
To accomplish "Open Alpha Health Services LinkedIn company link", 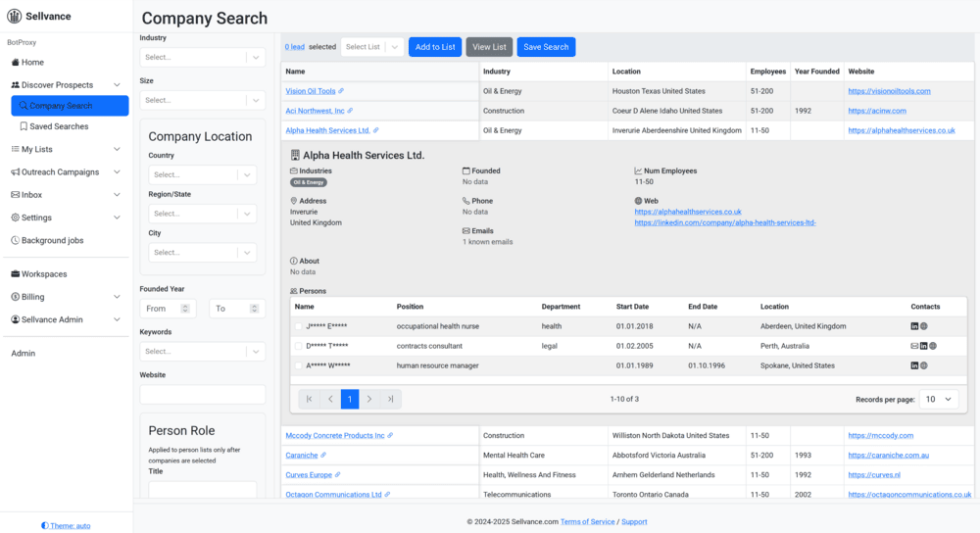I will point(725,222).
